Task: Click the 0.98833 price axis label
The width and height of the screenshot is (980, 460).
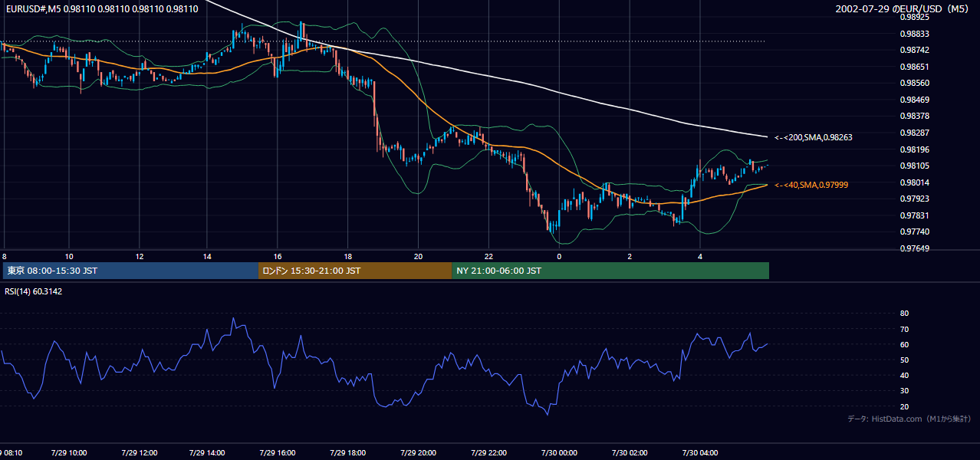Action: click(x=914, y=34)
